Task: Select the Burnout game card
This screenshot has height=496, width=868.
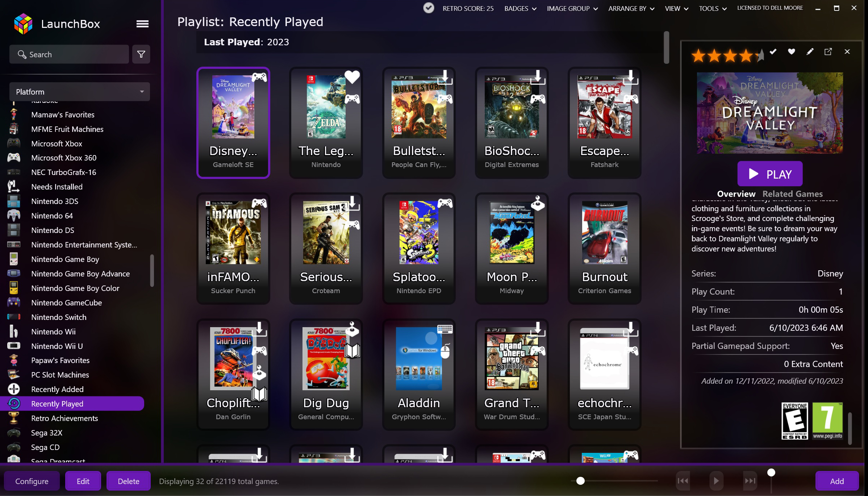Action: [604, 249]
